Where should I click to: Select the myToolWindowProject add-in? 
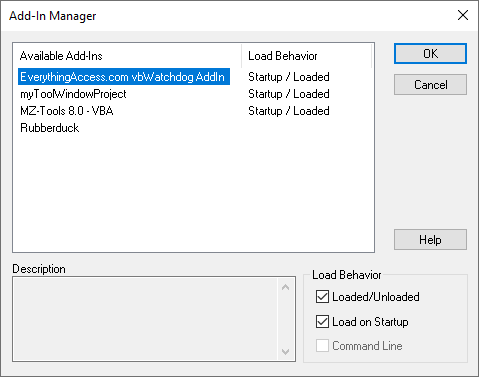tap(73, 94)
